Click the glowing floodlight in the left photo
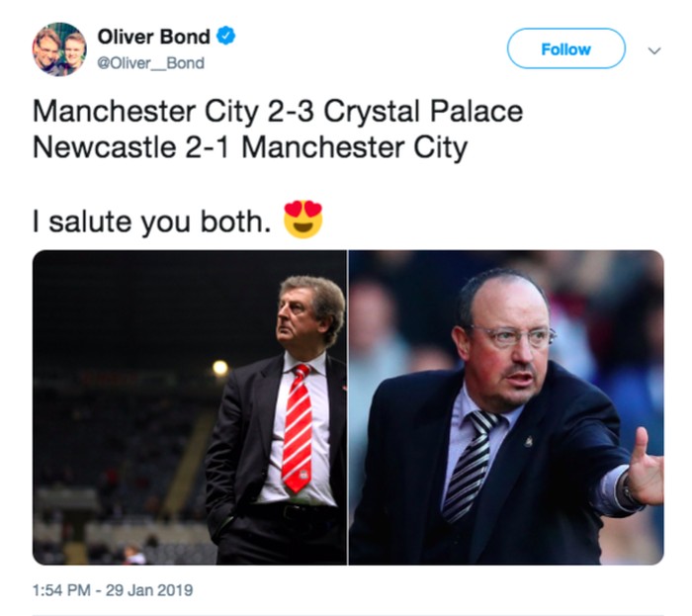The width and height of the screenshot is (692, 616). pos(219,368)
